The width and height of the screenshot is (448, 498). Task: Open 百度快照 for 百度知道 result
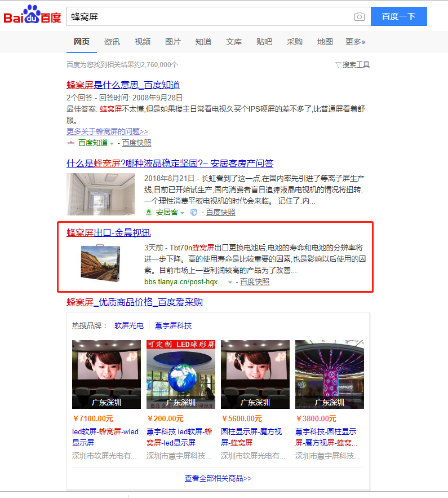tap(137, 143)
